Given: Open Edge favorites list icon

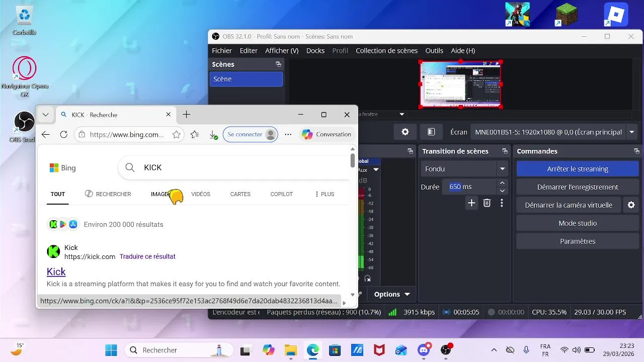Looking at the screenshot, I should (x=195, y=135).
